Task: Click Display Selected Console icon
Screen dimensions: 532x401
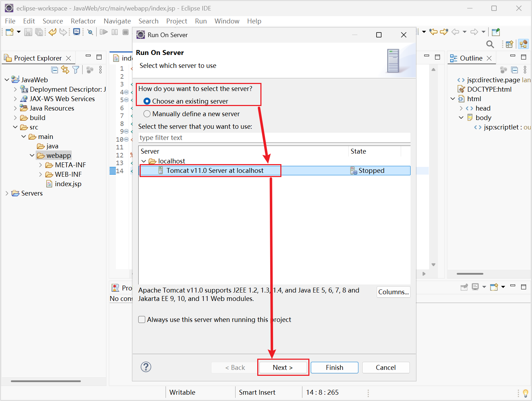Action: click(475, 287)
